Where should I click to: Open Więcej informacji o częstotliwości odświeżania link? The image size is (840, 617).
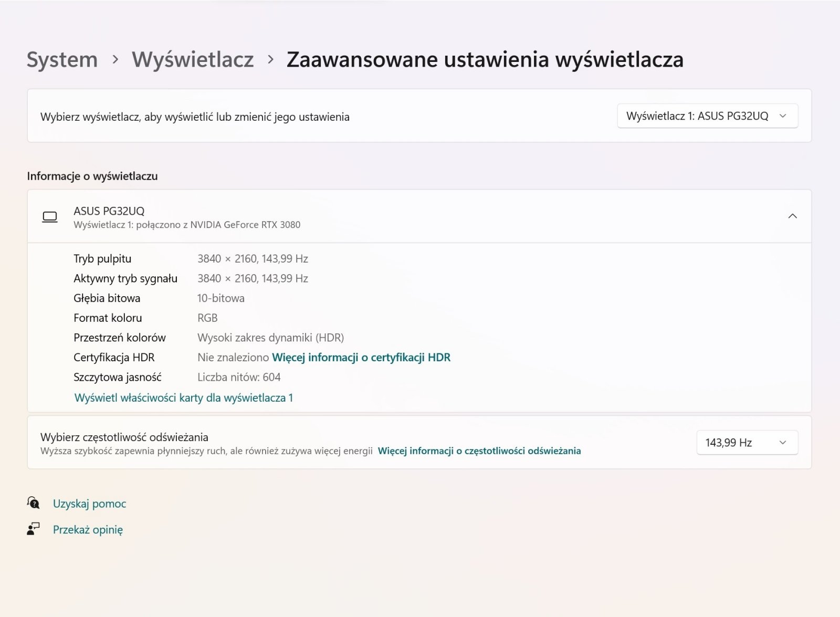tap(479, 451)
